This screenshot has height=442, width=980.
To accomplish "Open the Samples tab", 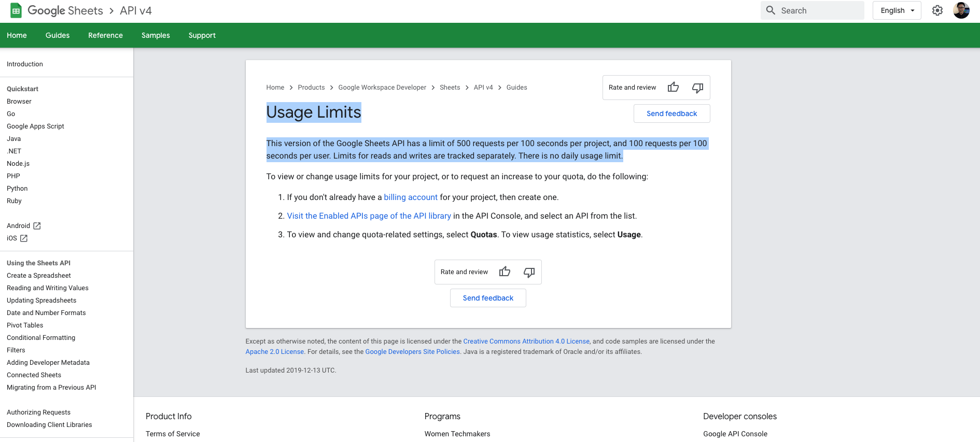I will coord(156,35).
